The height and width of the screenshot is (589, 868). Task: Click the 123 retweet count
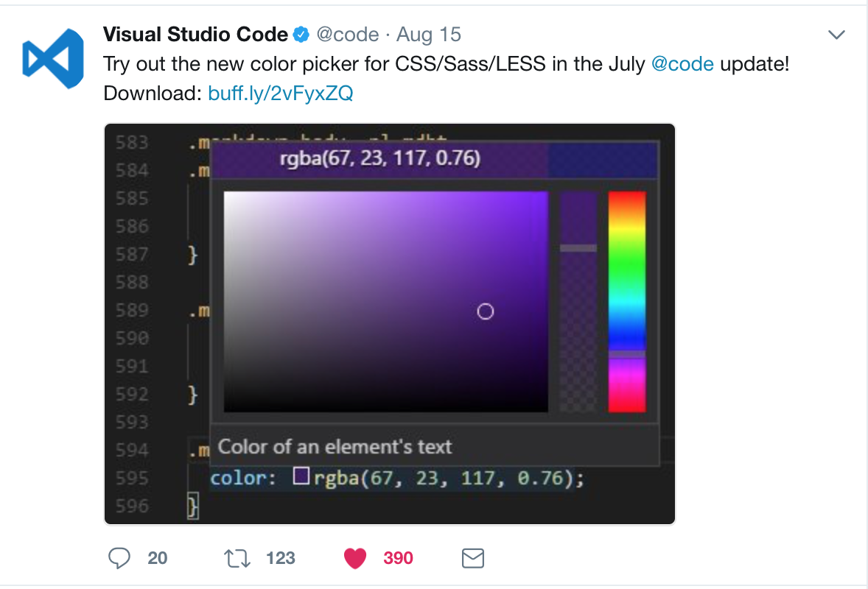pyautogui.click(x=280, y=558)
